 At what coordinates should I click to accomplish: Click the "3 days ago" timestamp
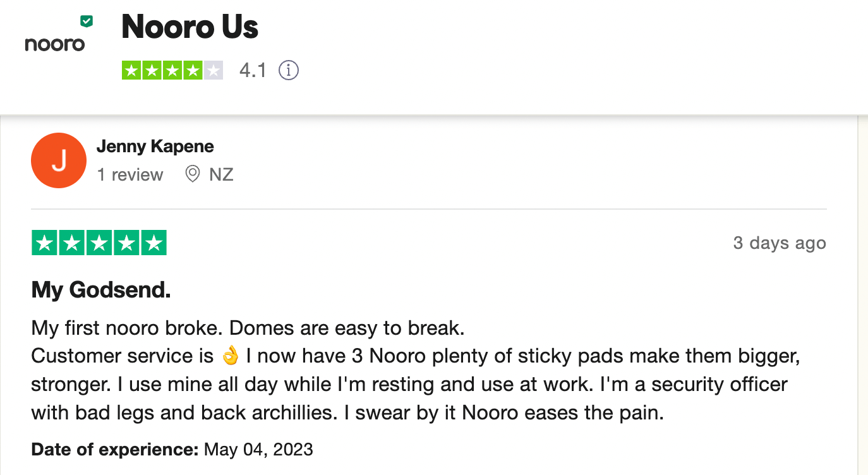pyautogui.click(x=780, y=243)
